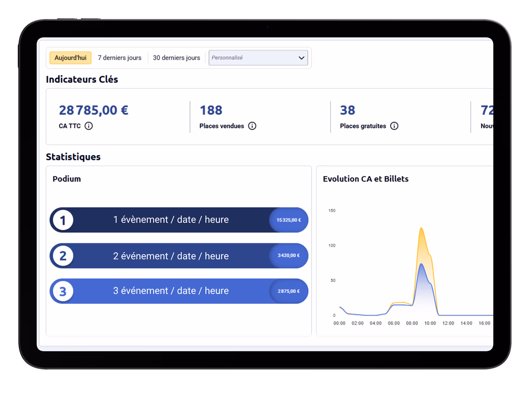The image size is (532, 414).
Task: Click info icon beside Places gratuites
Action: pos(394,126)
